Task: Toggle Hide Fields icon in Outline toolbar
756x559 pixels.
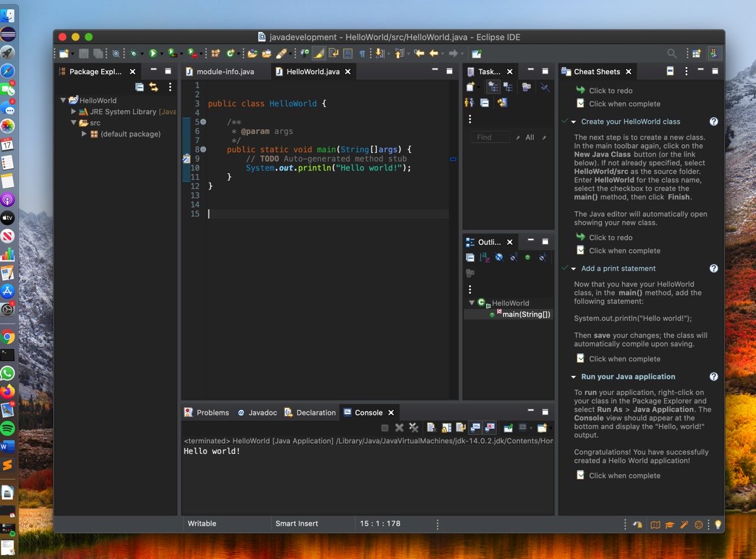Action: [499, 257]
